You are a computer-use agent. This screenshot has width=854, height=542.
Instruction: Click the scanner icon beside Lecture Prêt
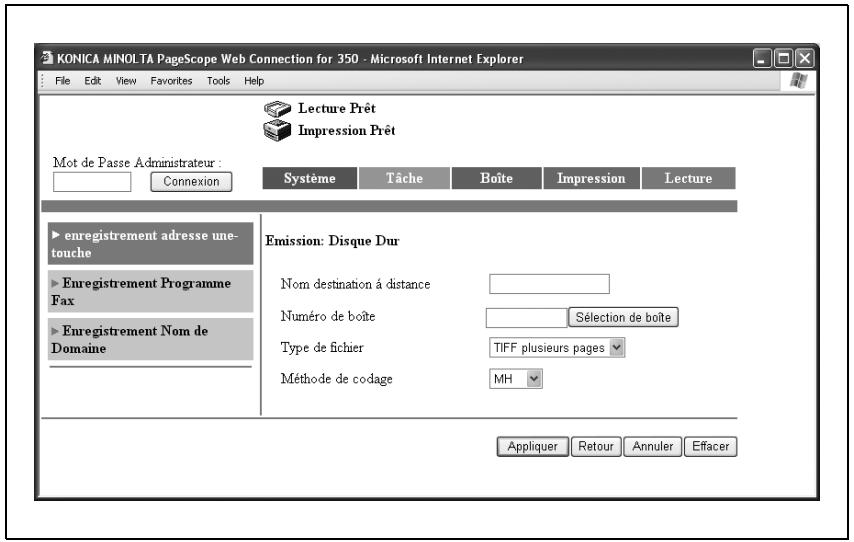[277, 109]
